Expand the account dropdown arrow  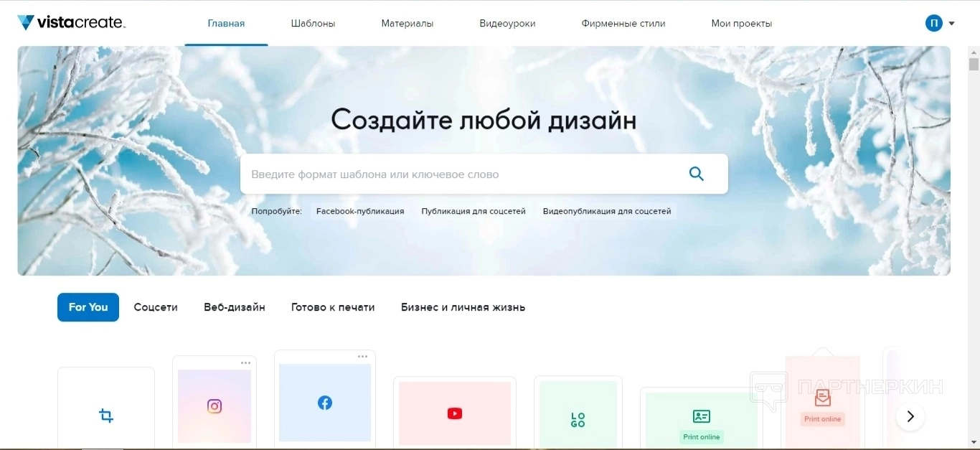pos(952,24)
